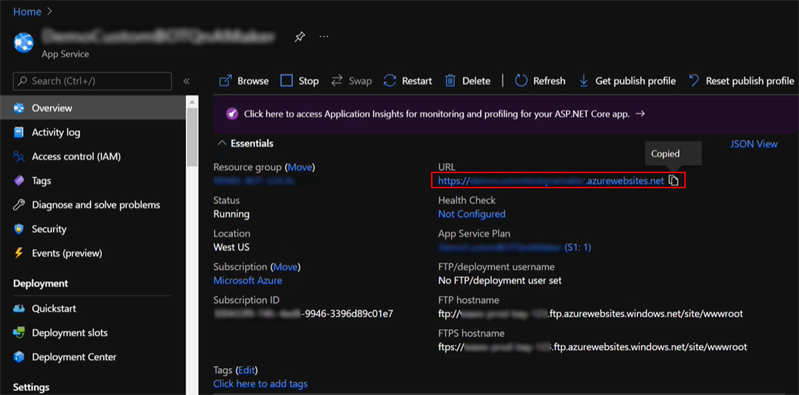Collapse the sidebar with double chevron
Screen dimensions: 799x395
[186, 81]
